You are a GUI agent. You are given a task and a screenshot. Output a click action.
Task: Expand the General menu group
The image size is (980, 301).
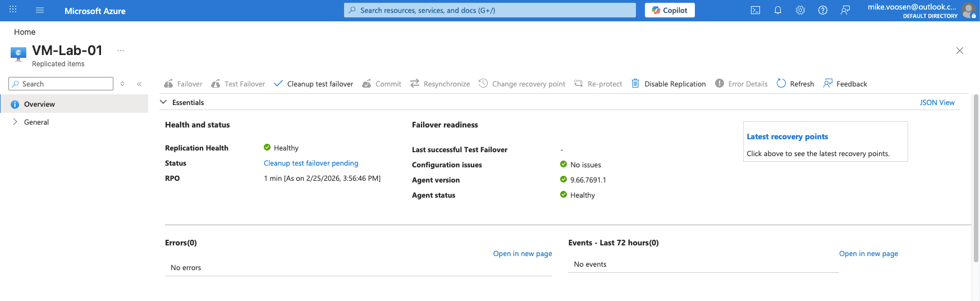15,122
